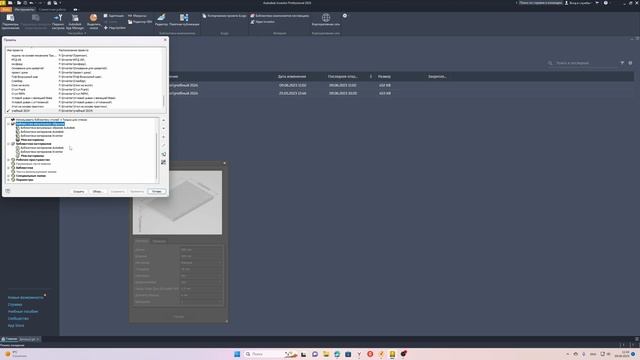
Task: Click the search-paths icon on the dialog side
Action: (164, 154)
